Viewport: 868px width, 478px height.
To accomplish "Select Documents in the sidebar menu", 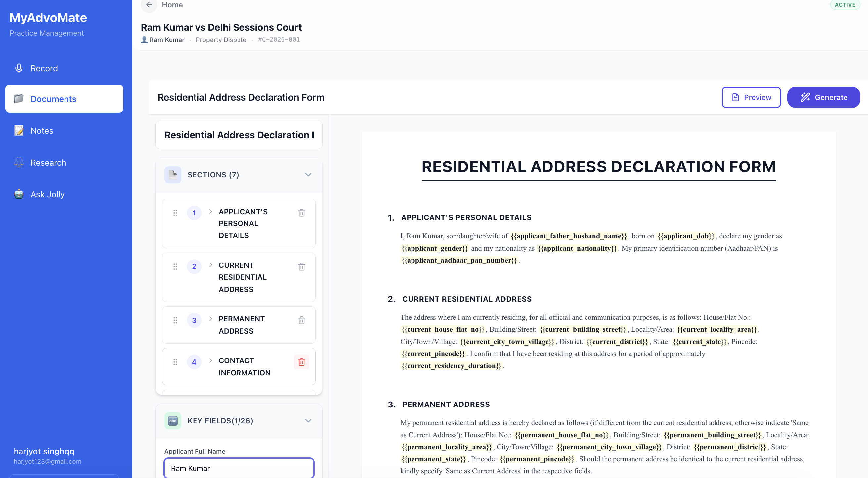I will (53, 99).
